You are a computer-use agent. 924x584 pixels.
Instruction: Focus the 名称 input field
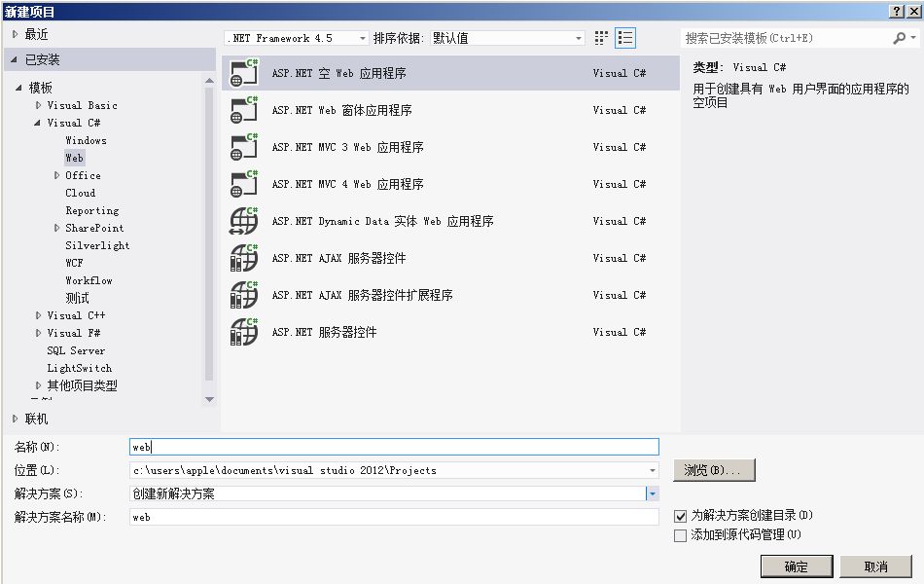tap(394, 447)
